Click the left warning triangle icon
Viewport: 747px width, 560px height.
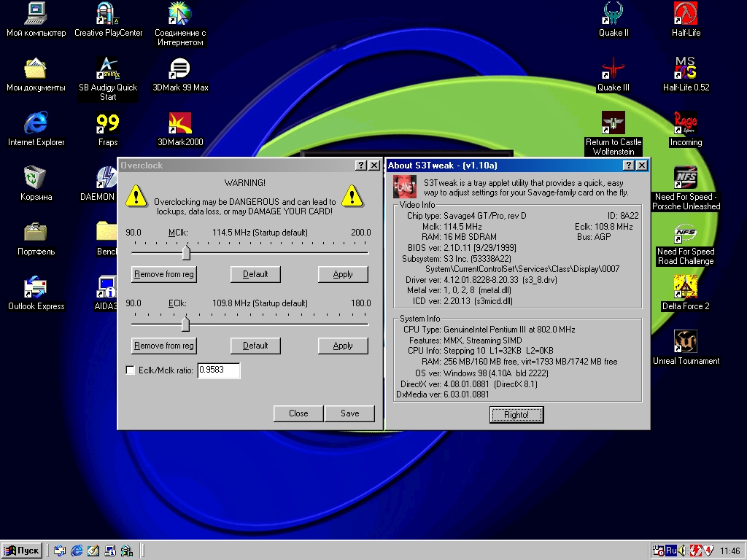(x=136, y=195)
